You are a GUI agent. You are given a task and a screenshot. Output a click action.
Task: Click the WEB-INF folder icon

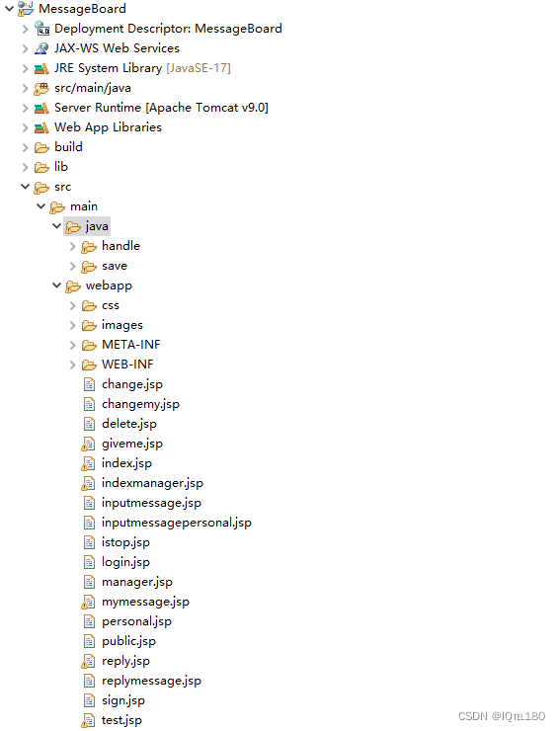click(89, 365)
